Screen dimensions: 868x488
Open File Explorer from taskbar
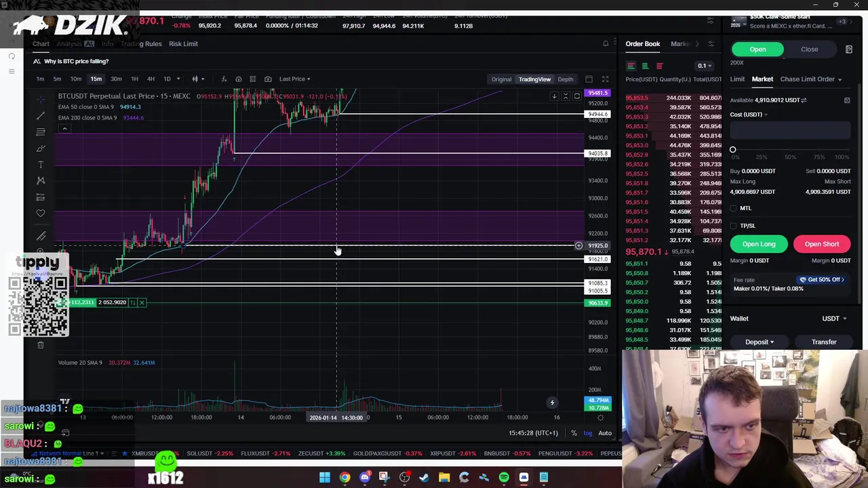click(x=444, y=477)
